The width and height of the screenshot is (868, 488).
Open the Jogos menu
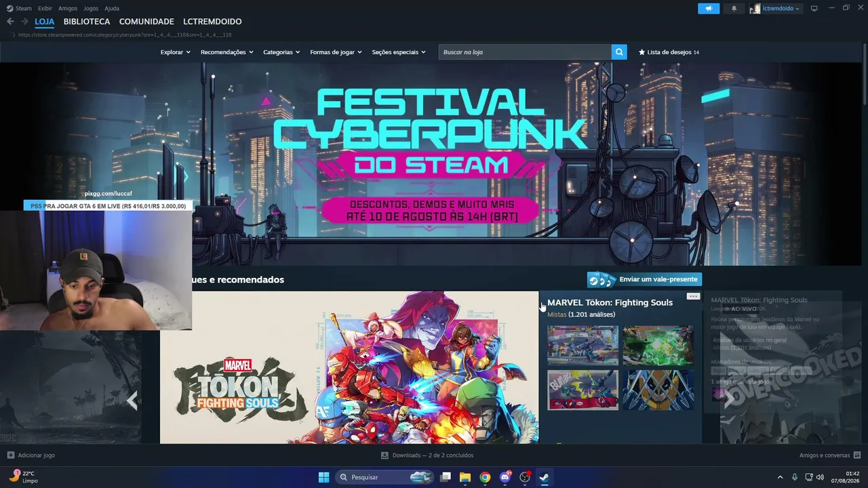(91, 8)
